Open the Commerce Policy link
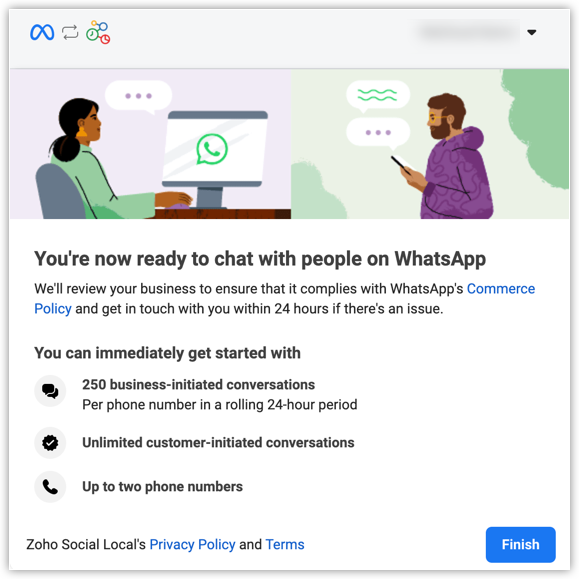 285,299
